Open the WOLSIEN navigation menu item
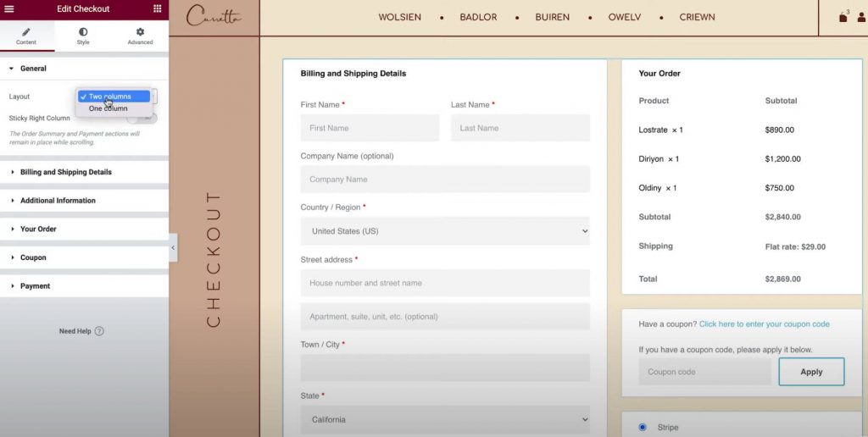Screen dimensions: 868x437 pos(399,17)
